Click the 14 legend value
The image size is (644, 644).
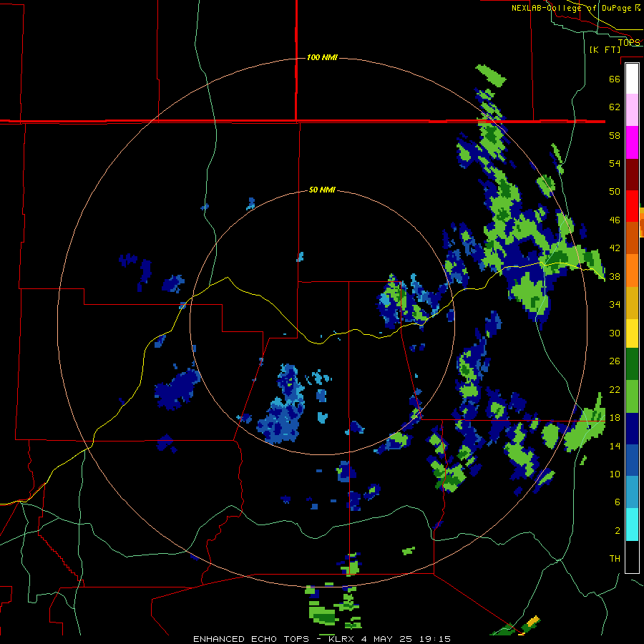(615, 446)
